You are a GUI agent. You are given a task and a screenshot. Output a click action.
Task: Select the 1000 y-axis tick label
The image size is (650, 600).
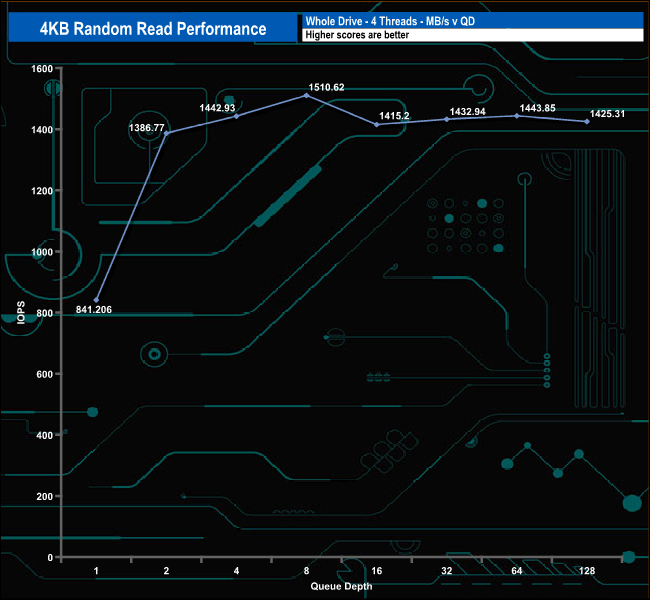pos(38,252)
